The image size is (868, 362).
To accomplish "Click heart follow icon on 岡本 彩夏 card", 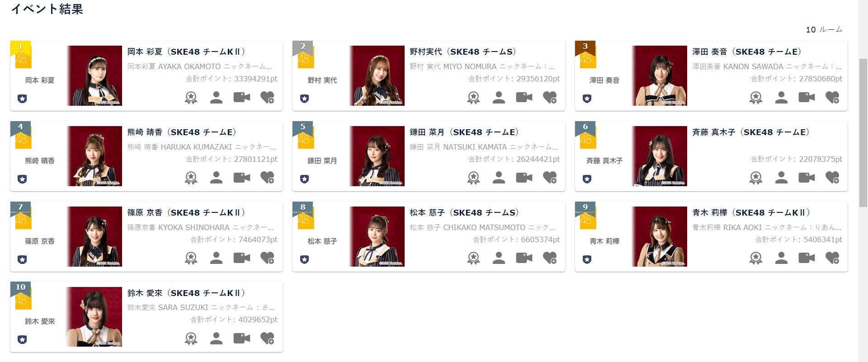I will pos(267,98).
